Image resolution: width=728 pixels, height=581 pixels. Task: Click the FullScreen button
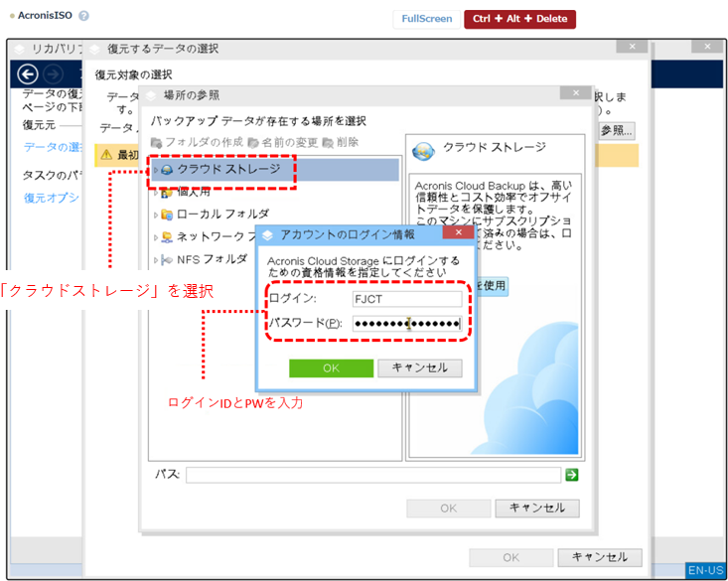(426, 19)
